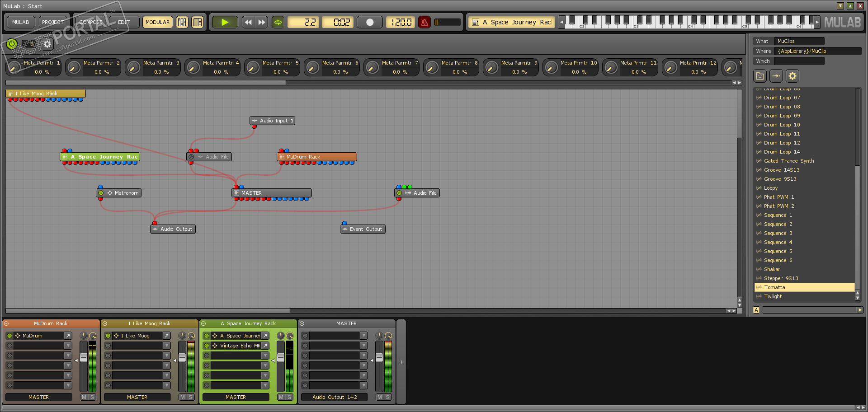Click the Which filter field

click(799, 61)
